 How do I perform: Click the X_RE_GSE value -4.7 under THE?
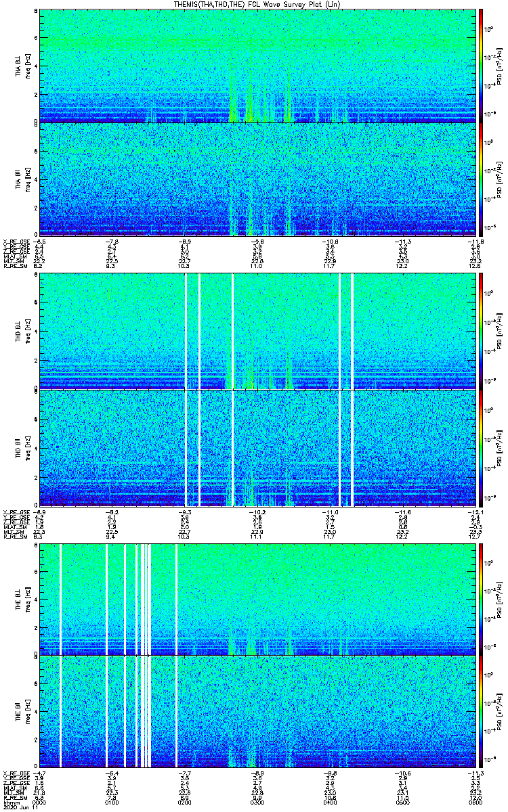pos(39,773)
